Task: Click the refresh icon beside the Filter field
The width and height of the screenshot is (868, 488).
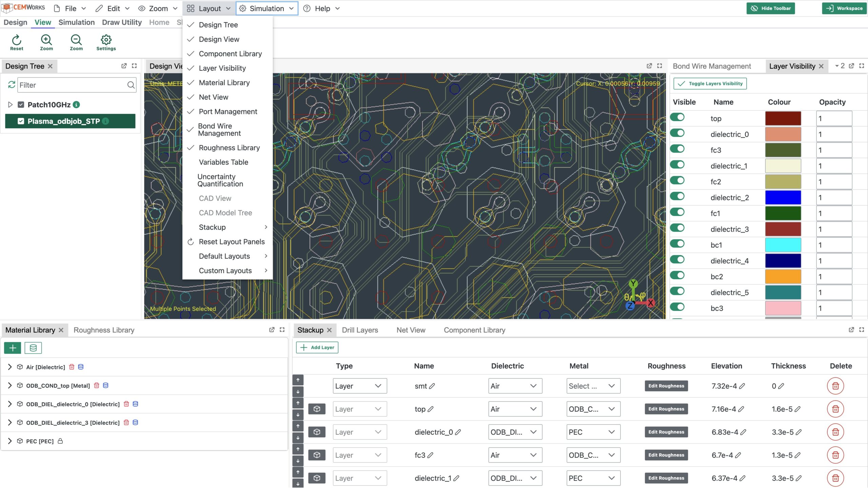Action: point(12,85)
